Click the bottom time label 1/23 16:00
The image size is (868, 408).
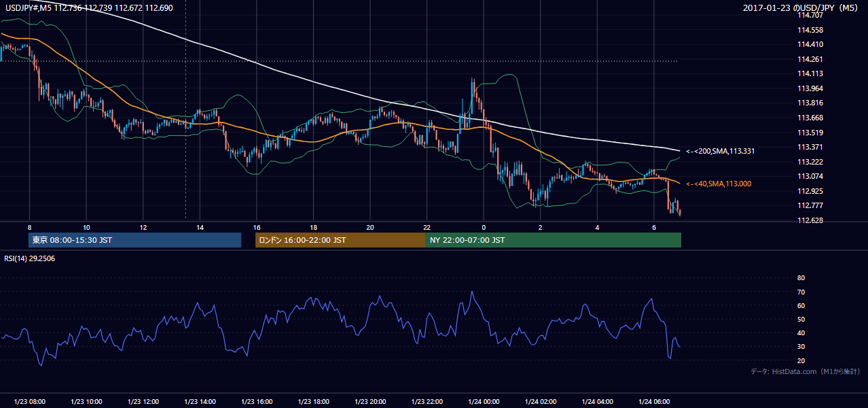tap(256, 402)
